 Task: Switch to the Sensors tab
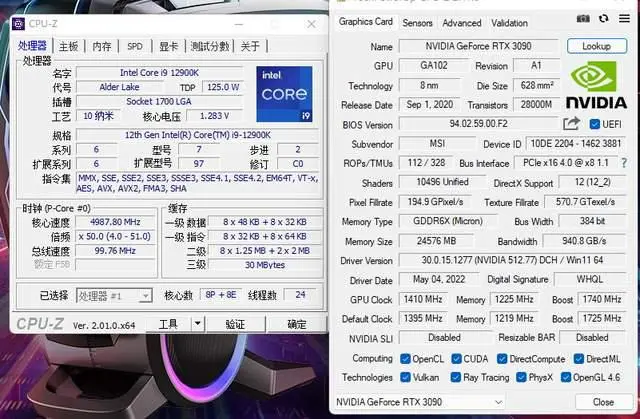tap(417, 23)
